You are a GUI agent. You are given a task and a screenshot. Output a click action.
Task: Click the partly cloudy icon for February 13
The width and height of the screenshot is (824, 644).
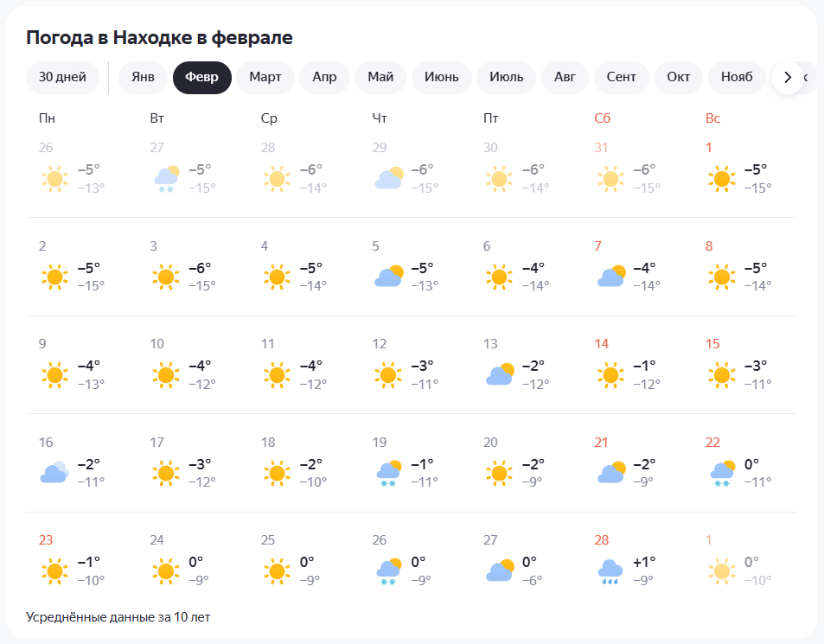[500, 375]
